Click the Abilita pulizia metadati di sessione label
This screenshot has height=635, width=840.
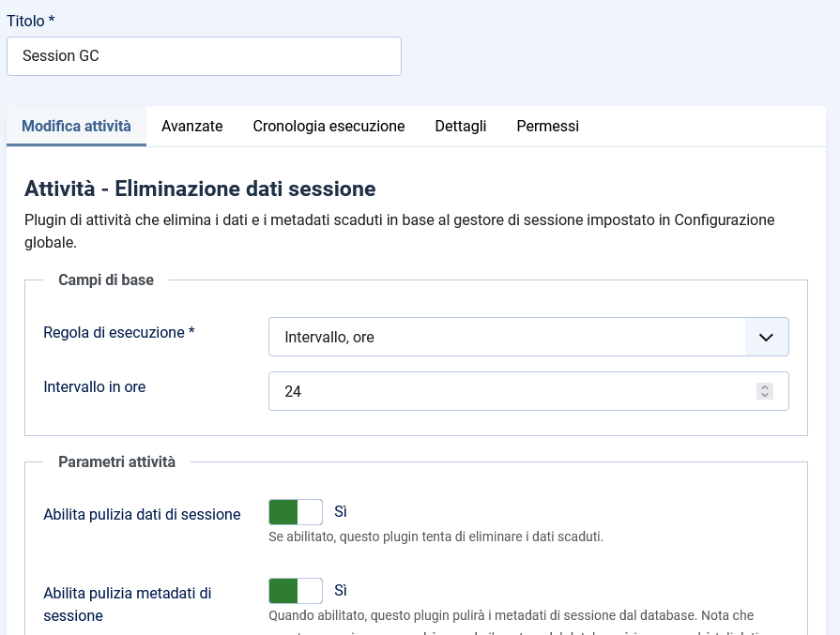tap(127, 604)
